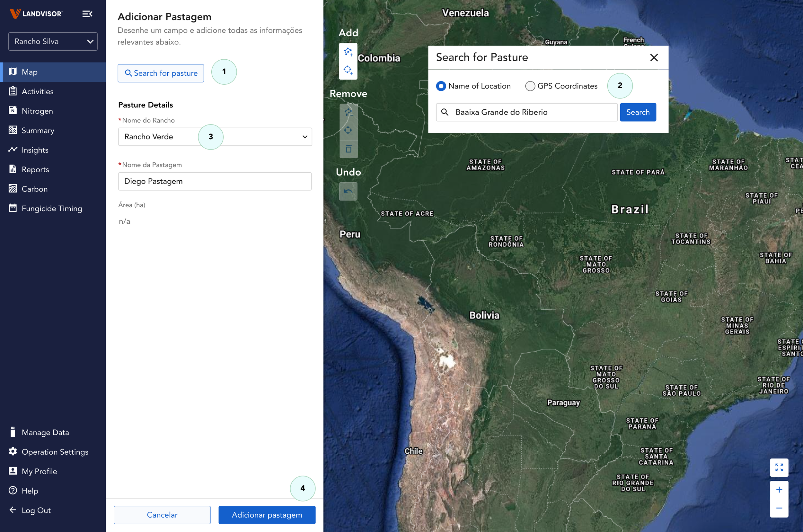Select the add polygon drawing tool
Image resolution: width=803 pixels, height=532 pixels.
(348, 52)
